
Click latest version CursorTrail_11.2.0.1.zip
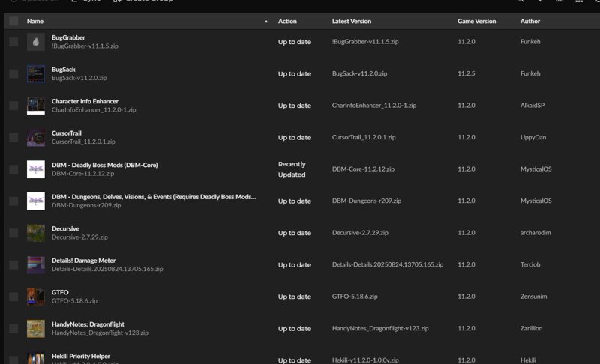(x=364, y=137)
